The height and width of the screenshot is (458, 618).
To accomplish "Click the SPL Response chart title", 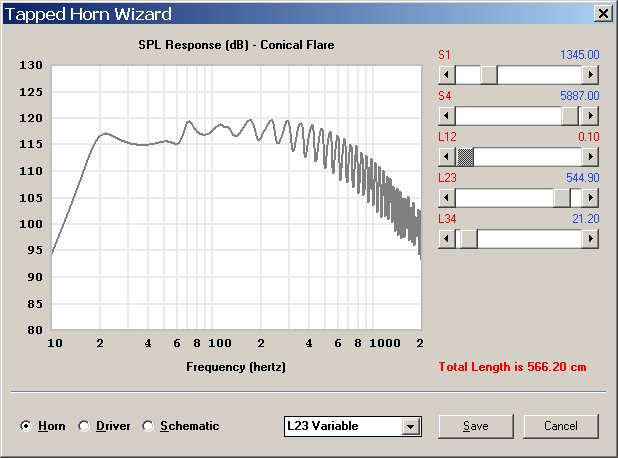I will 236,45.
